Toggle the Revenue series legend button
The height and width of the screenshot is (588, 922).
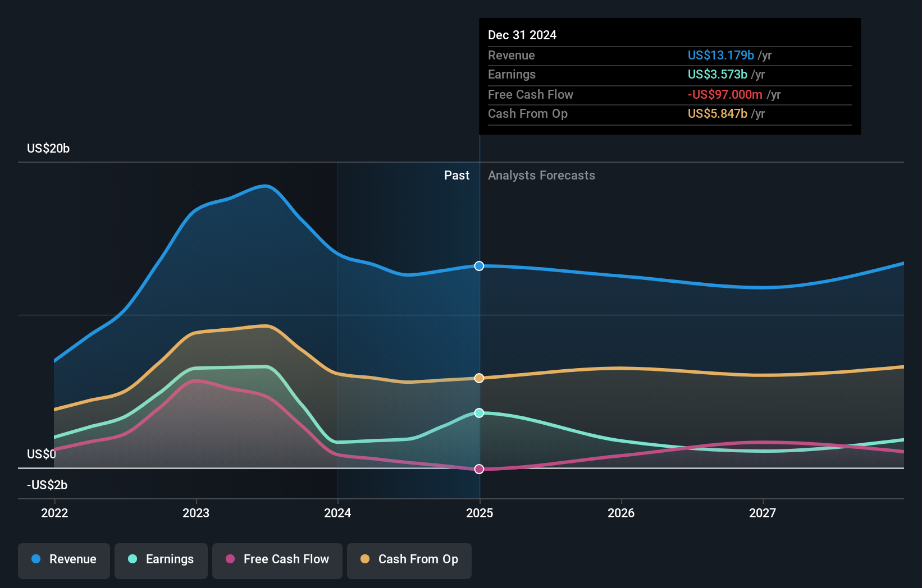(x=64, y=561)
